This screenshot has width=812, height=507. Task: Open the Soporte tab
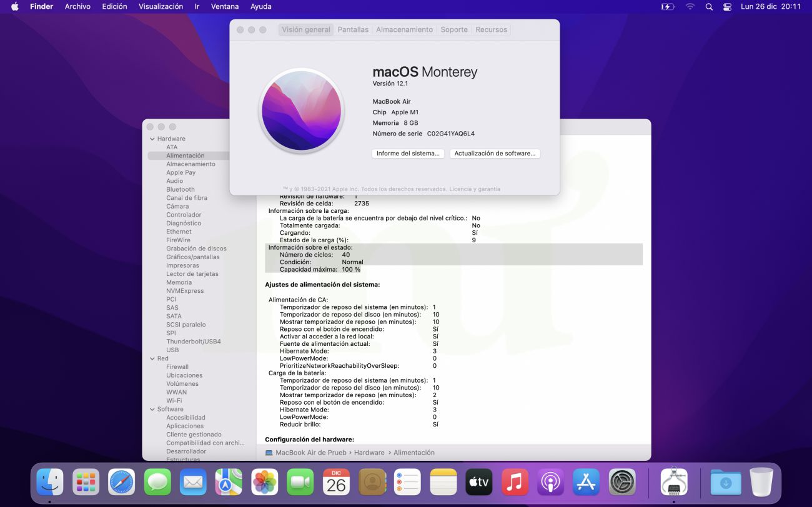454,29
